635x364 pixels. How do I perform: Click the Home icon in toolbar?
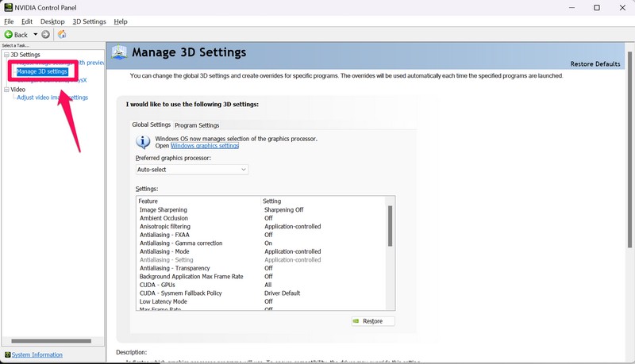62,35
